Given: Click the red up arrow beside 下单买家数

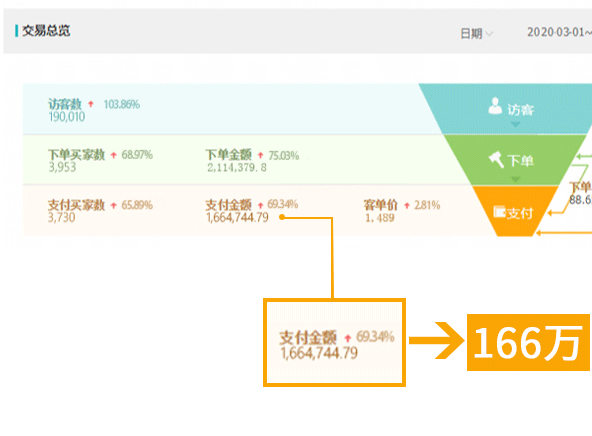Looking at the screenshot, I should tap(114, 155).
